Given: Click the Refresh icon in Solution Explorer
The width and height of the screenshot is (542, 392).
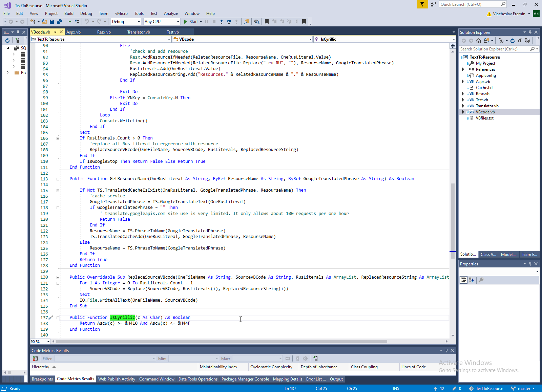Looking at the screenshot, I should [x=513, y=41].
